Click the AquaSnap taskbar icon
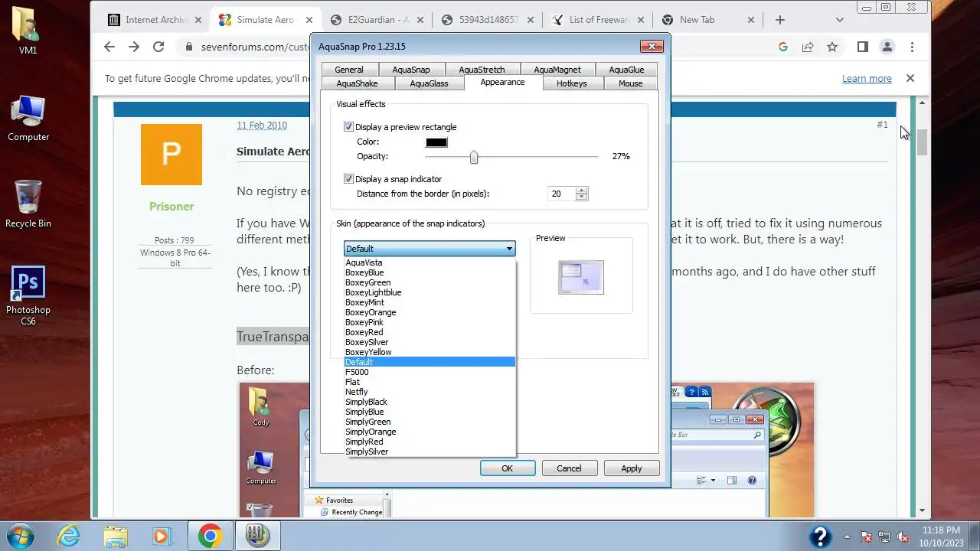This screenshot has width=980, height=551. click(257, 536)
